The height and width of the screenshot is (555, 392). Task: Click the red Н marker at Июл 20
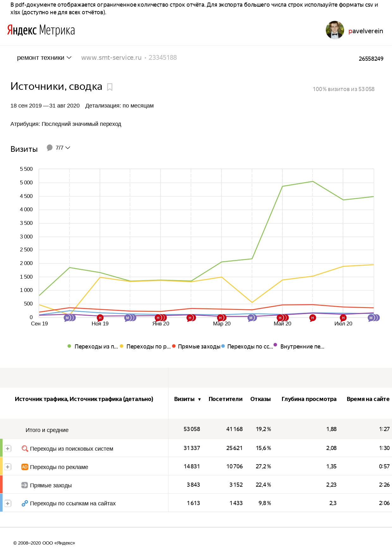(343, 318)
